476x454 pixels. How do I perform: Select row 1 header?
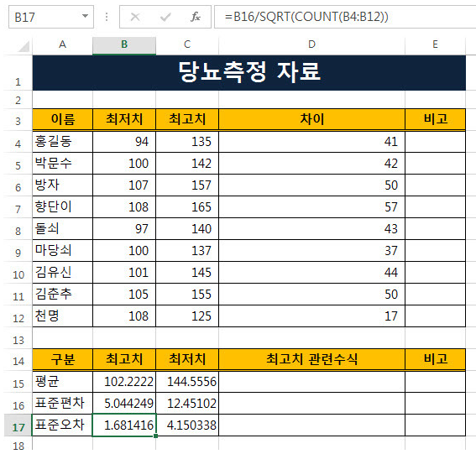18,73
